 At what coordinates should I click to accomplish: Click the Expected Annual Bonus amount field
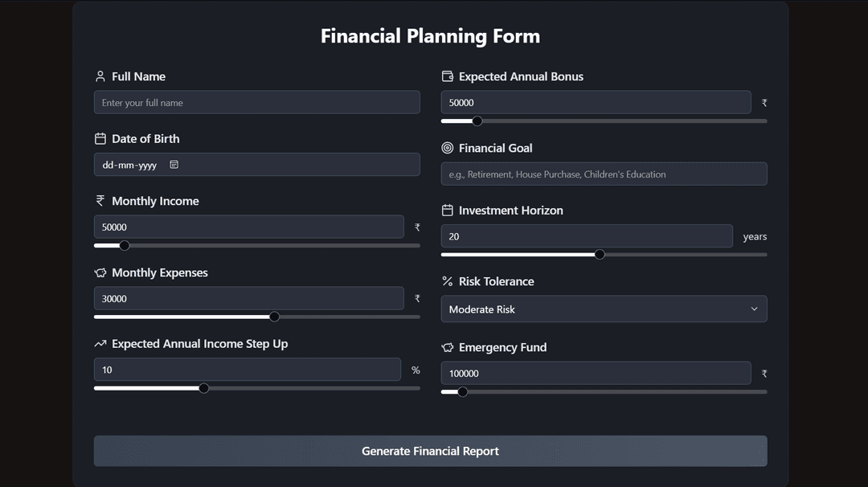[x=596, y=102]
